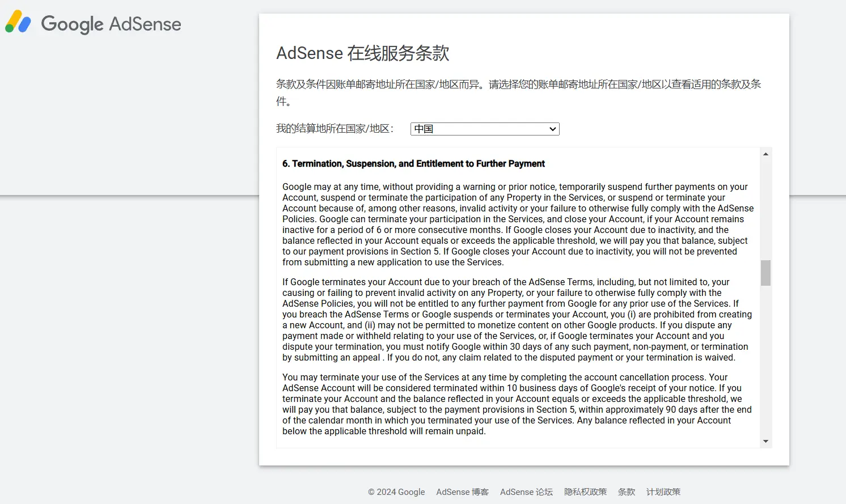Click the section 6 Termination heading
The height and width of the screenshot is (504, 846).
point(413,164)
